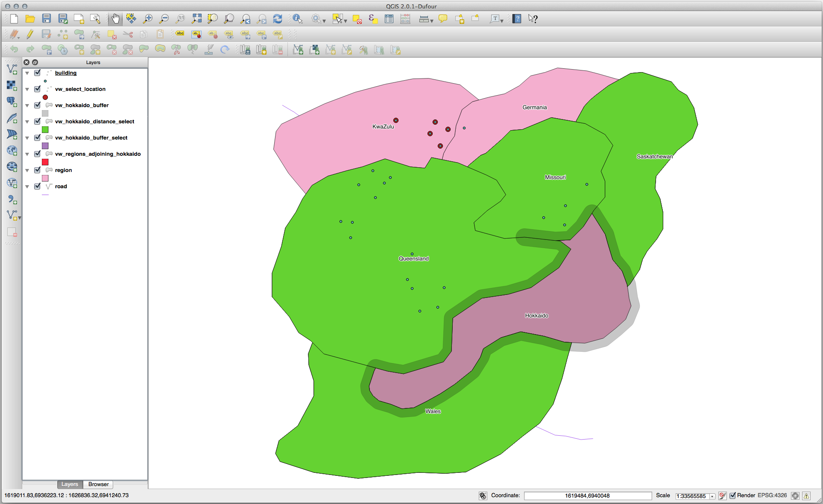Click the Refresh map icon
This screenshot has width=823, height=504.
(x=278, y=19)
